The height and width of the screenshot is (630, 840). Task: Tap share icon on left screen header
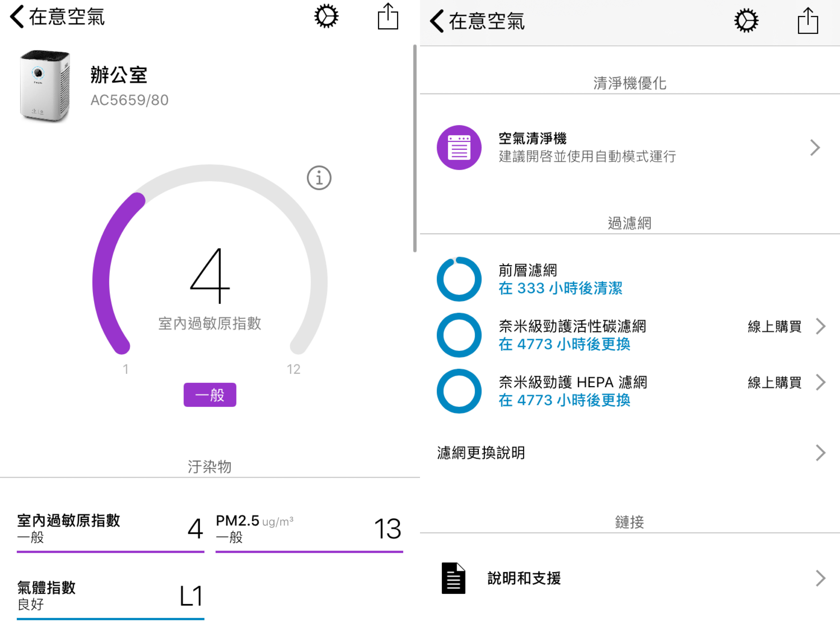(x=388, y=16)
